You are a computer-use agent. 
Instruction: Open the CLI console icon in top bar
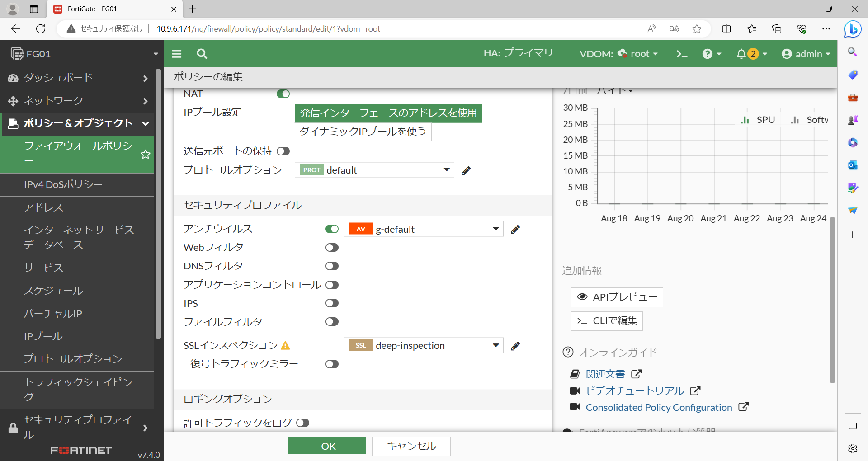pos(682,53)
